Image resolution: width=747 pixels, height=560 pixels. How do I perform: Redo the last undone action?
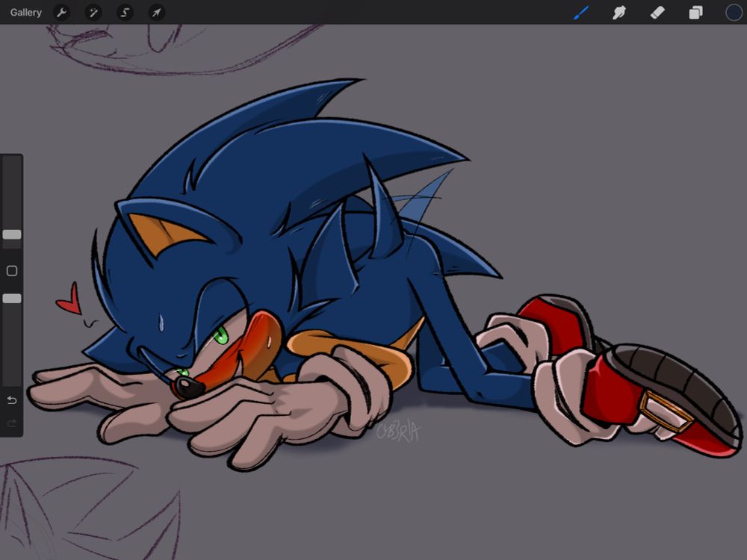[12, 423]
